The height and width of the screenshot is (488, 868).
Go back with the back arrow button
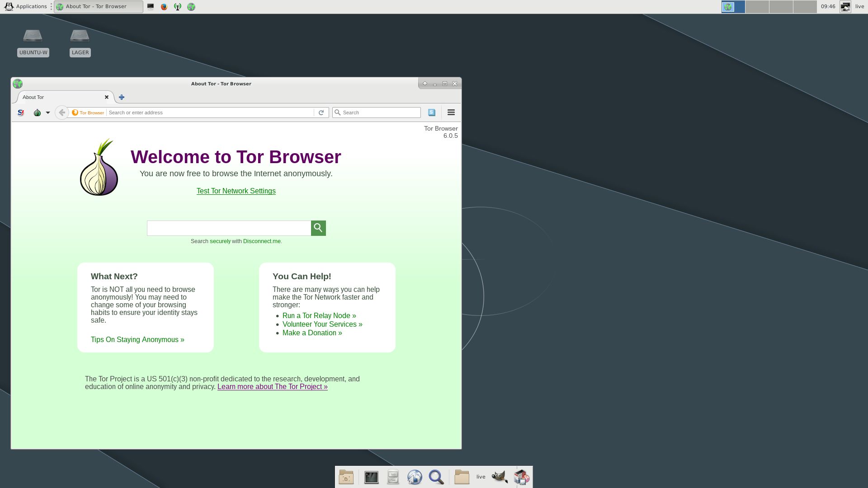(62, 113)
